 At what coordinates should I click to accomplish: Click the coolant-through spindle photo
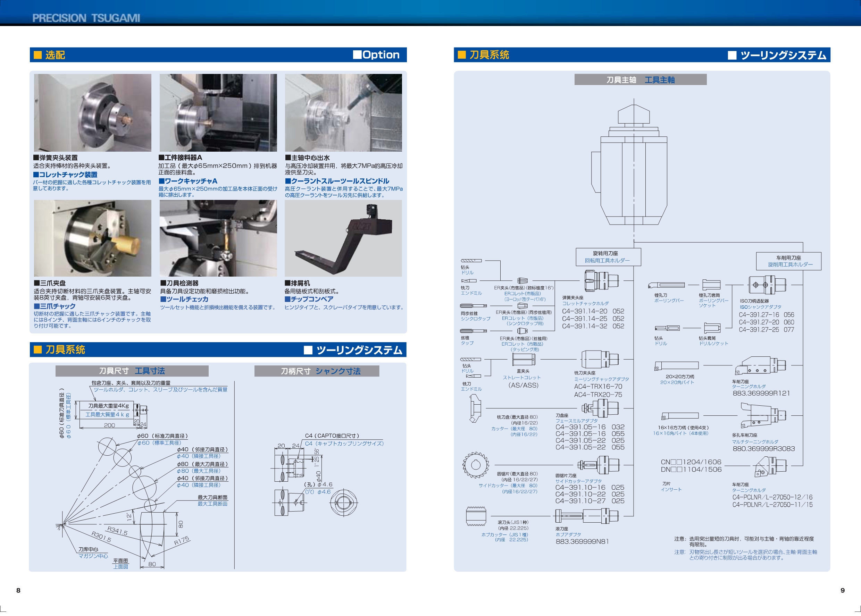coord(343,113)
